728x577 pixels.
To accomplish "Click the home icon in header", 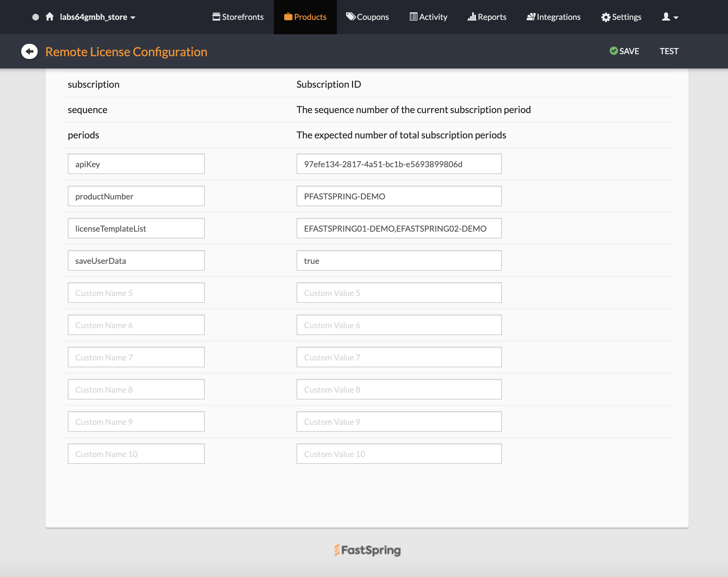I will pyautogui.click(x=50, y=17).
